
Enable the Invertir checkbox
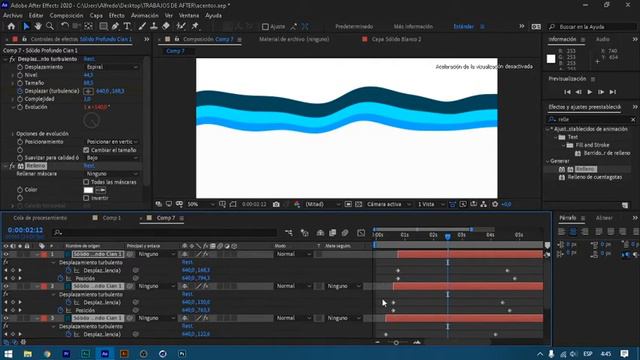tap(86, 198)
